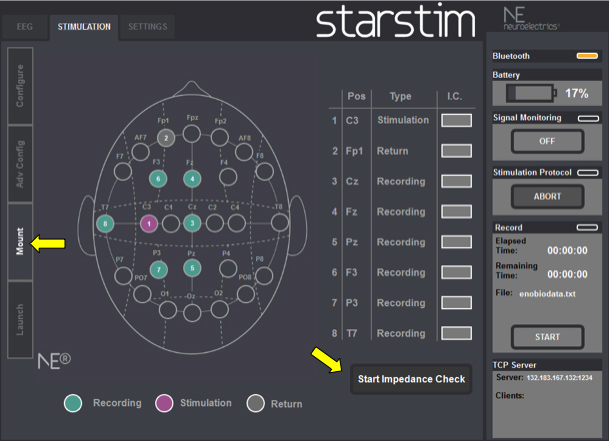Click the Cz recording electrode numbered 3

(x=193, y=223)
